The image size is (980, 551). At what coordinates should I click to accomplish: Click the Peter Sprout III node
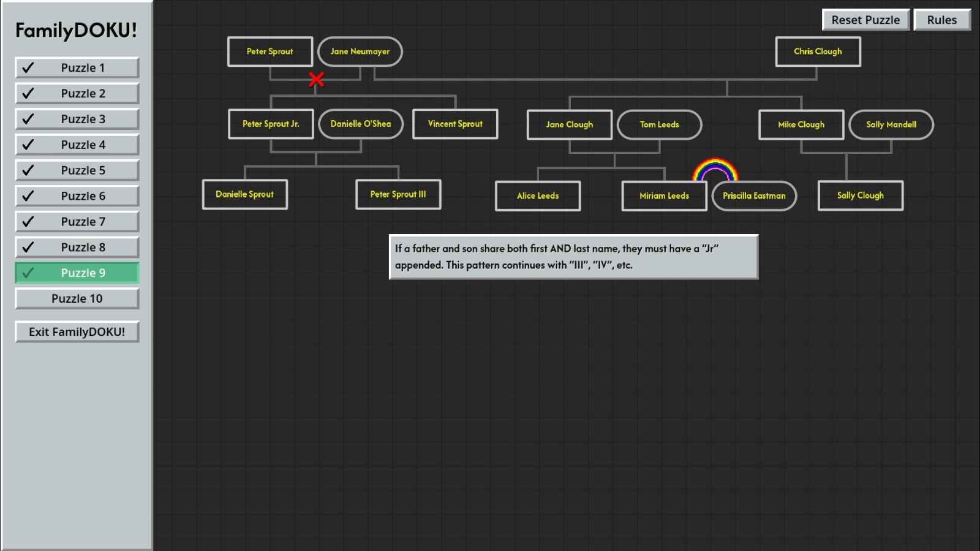(398, 195)
